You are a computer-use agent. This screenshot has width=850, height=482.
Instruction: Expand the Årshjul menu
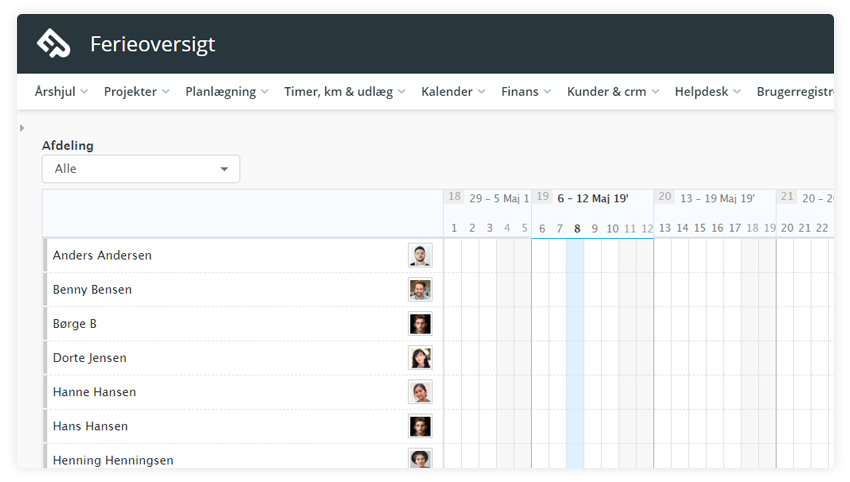pyautogui.click(x=61, y=92)
